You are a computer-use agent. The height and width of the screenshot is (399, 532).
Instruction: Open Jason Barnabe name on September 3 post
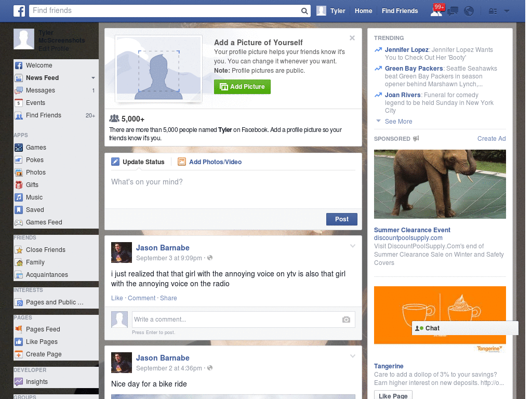163,248
